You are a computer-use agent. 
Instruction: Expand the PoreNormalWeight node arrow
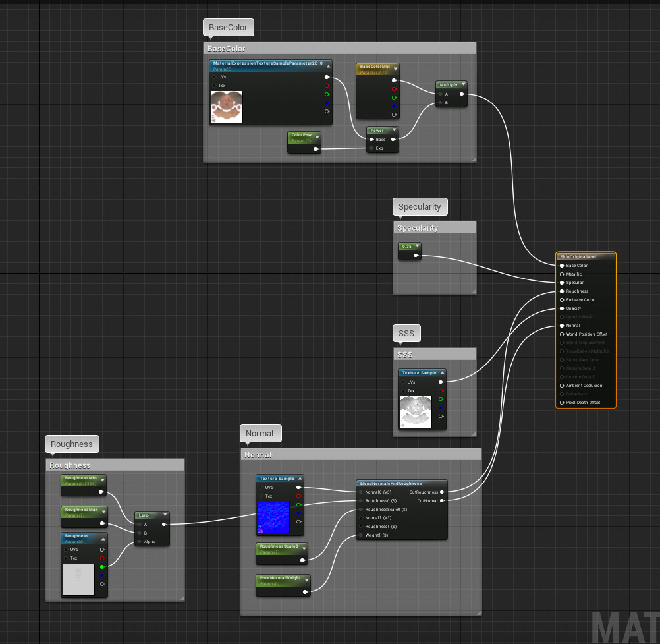click(x=307, y=580)
